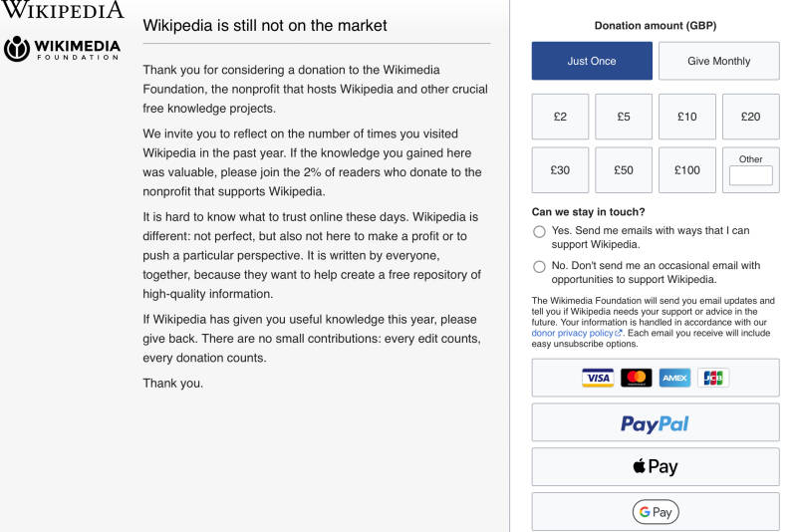Choose the Google Pay button

[x=655, y=511]
